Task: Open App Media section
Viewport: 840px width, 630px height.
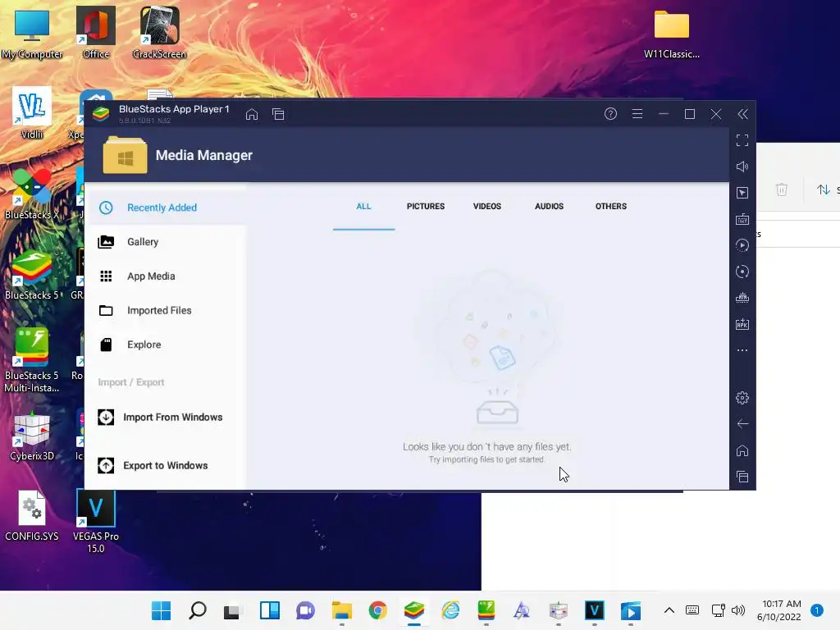Action: point(166,276)
